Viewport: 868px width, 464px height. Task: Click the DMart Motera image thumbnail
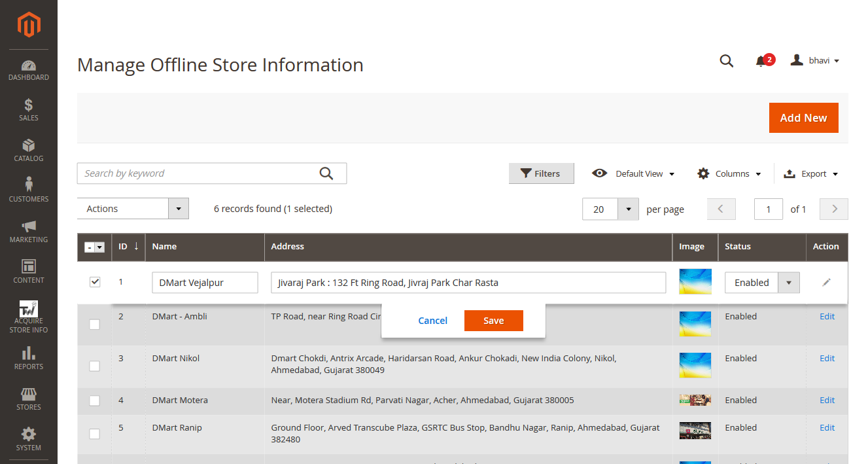click(x=695, y=400)
